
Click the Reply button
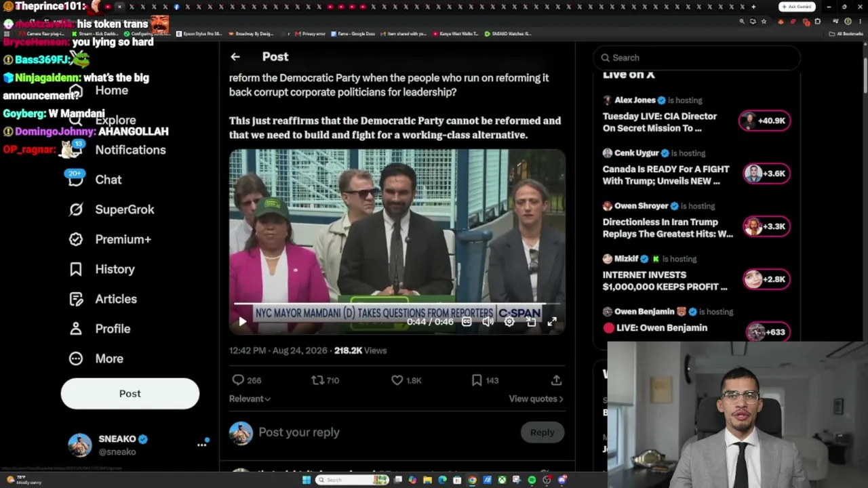[x=542, y=432]
